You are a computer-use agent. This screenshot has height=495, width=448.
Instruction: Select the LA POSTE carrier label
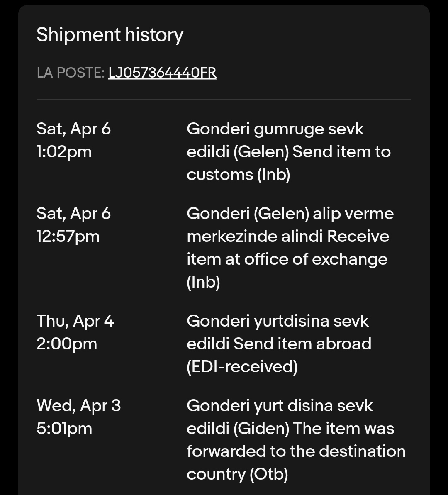point(69,73)
